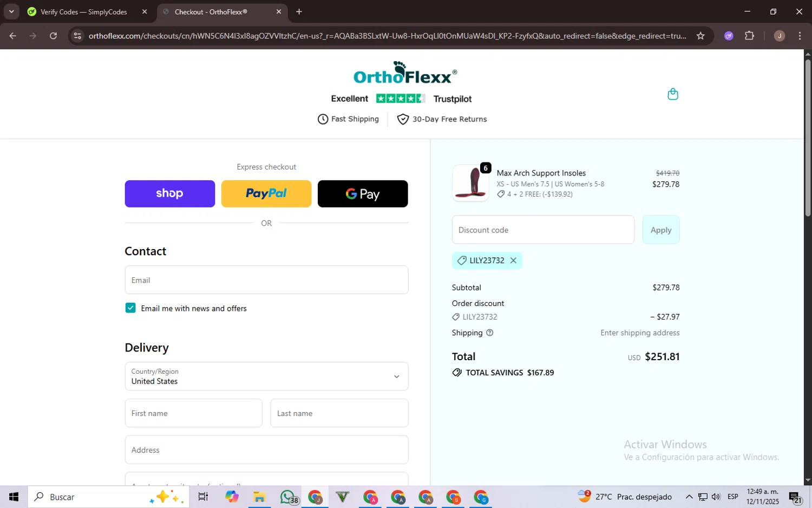812x508 pixels.
Task: Pay with PayPal button
Action: pos(266,194)
